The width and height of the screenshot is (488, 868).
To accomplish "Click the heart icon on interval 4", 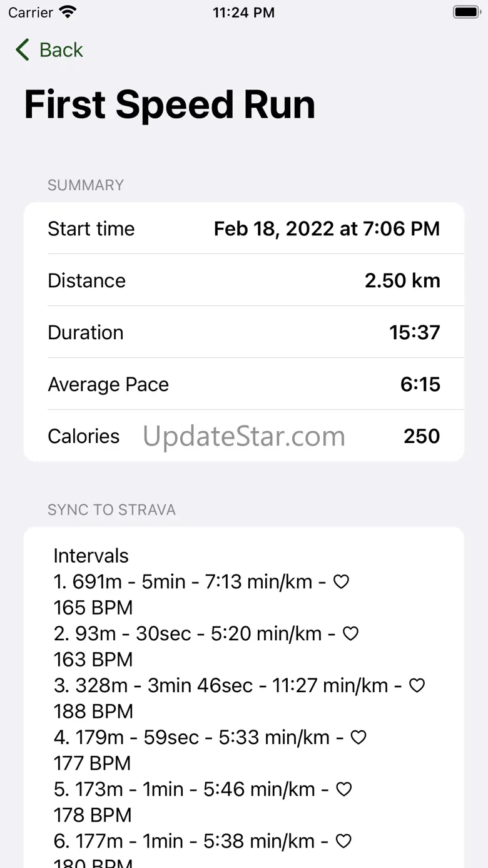I will [358, 738].
